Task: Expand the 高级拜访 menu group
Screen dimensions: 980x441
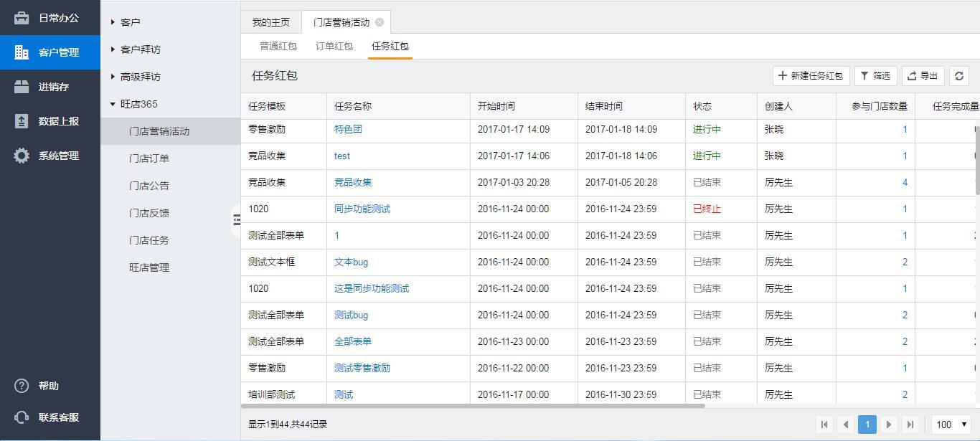Action: point(113,77)
